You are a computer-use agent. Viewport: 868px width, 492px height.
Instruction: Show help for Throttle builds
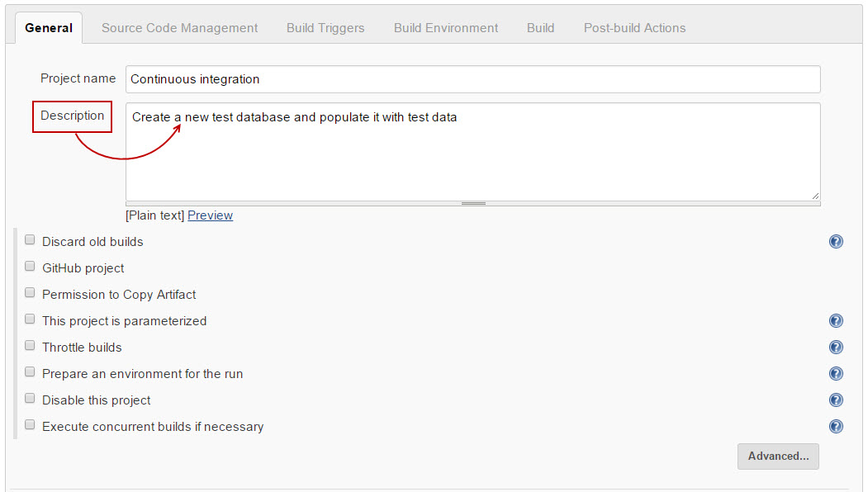coord(836,348)
